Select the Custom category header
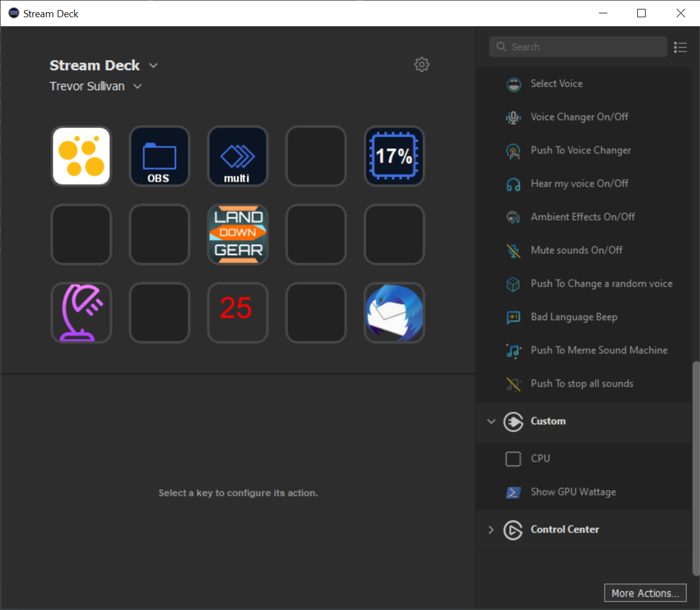Screen dimensions: 700x610 (548, 421)
